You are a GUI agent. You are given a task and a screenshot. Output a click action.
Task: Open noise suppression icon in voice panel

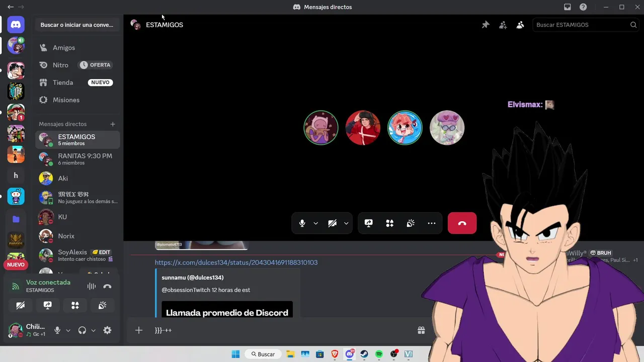tap(92, 286)
